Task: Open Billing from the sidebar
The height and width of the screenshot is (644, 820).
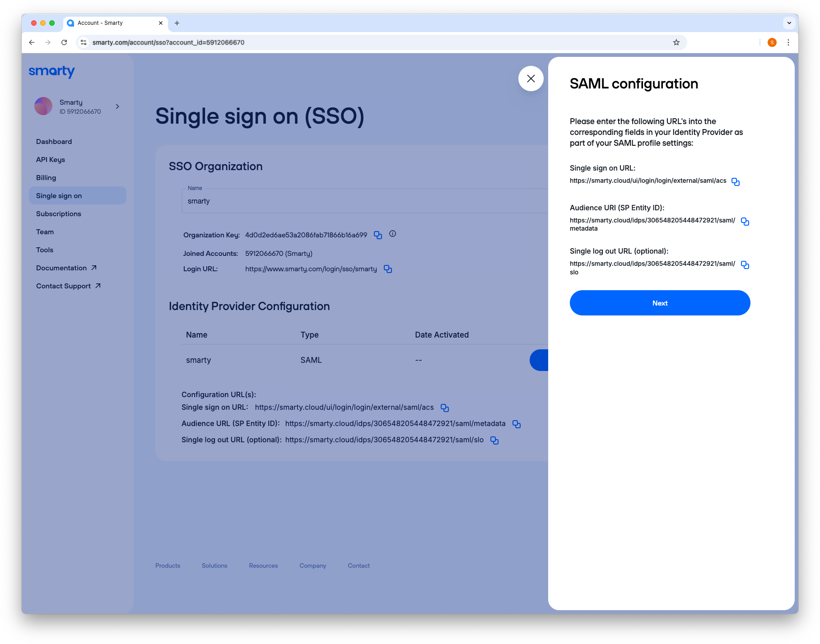Action: (46, 178)
